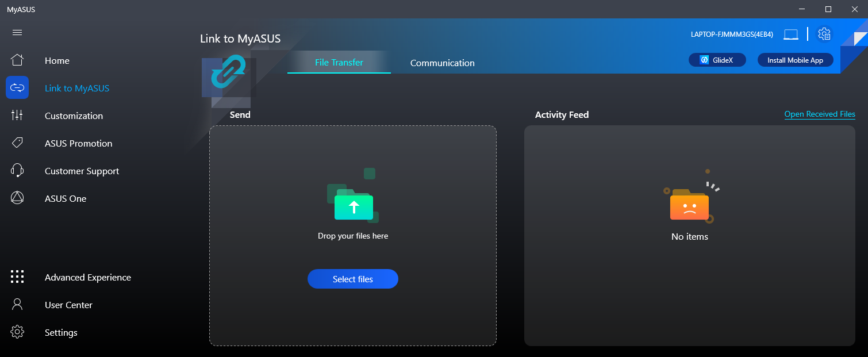Go to Customer Support section

coord(82,171)
